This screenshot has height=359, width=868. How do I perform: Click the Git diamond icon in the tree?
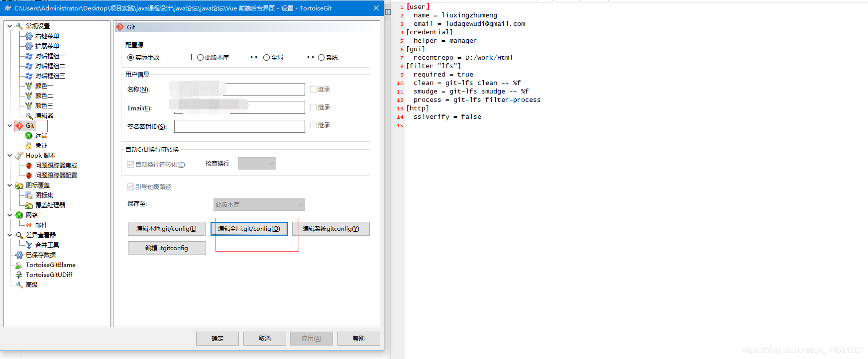tap(19, 126)
